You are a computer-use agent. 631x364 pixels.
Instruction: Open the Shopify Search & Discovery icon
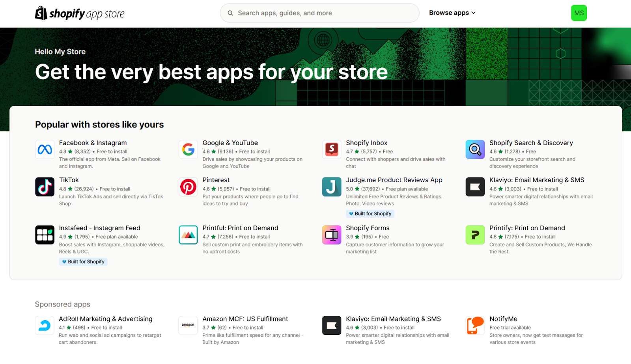click(x=475, y=149)
